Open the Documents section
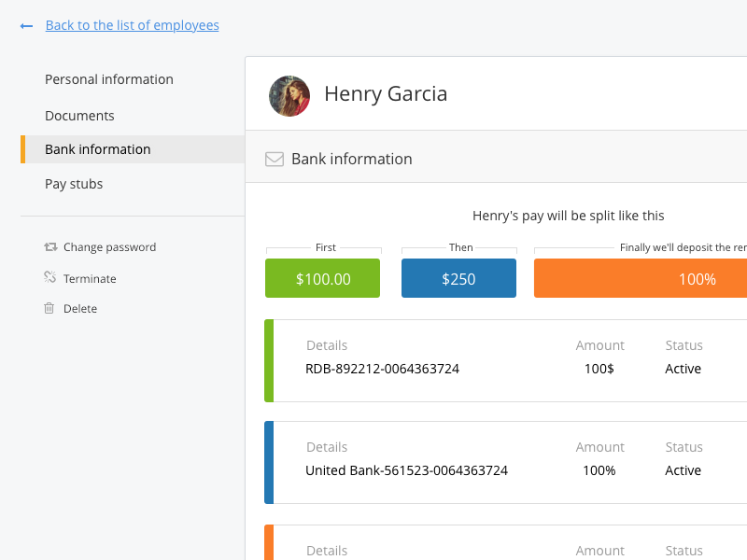Image resolution: width=747 pixels, height=560 pixels. pos(79,115)
